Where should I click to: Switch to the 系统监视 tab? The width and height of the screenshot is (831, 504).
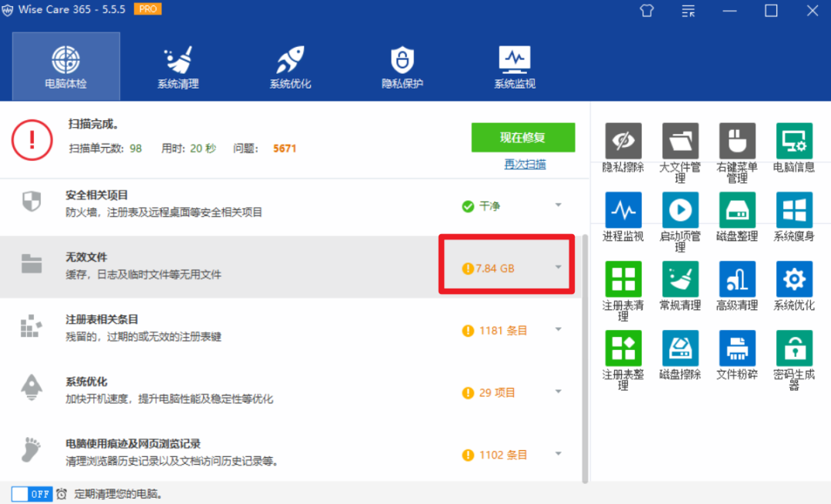(515, 66)
